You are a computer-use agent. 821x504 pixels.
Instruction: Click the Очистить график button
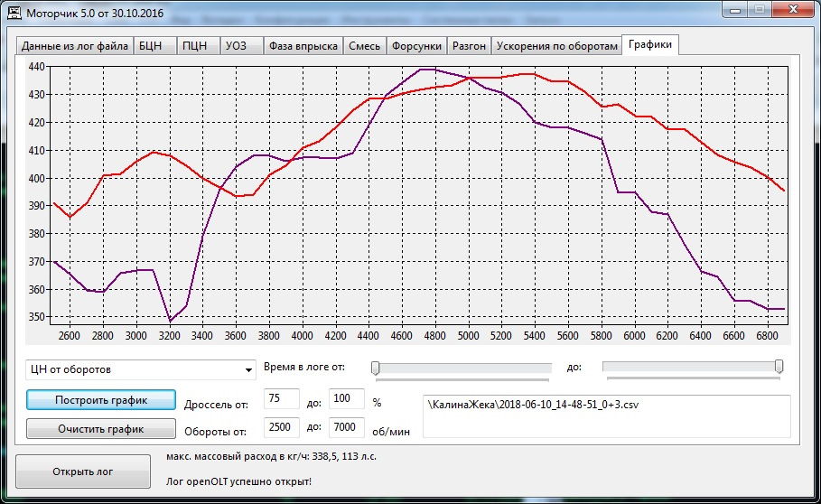click(101, 429)
